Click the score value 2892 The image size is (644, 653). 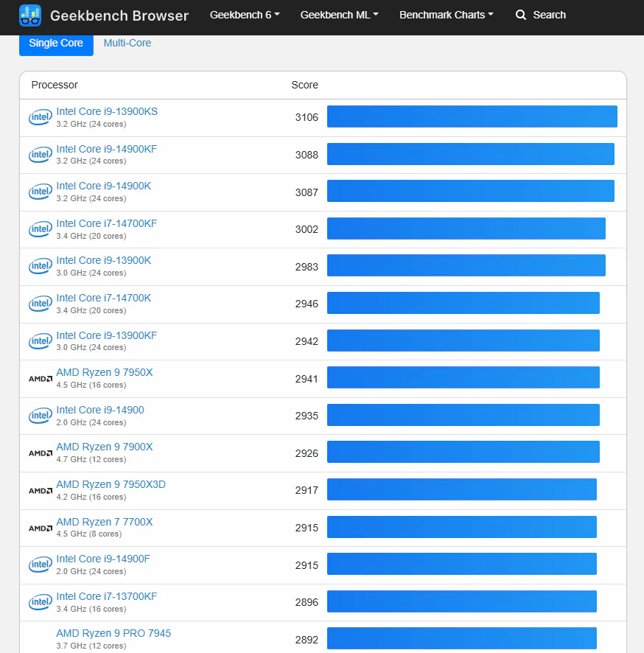307,640
